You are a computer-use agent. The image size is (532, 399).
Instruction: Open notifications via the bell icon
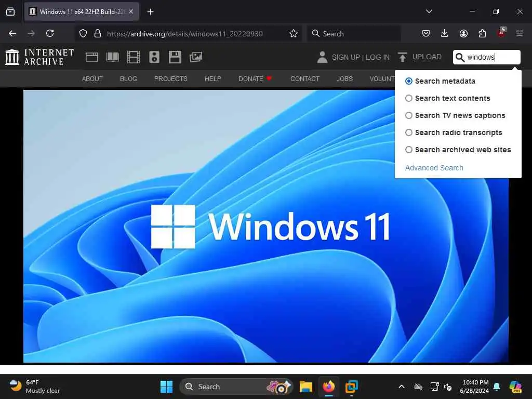pyautogui.click(x=497, y=387)
